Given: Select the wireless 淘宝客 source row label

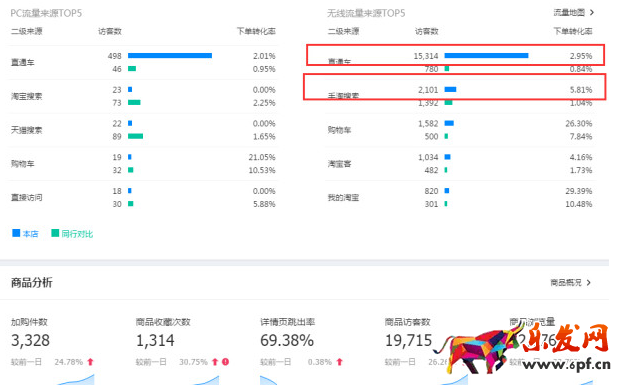Looking at the screenshot, I should point(339,164).
